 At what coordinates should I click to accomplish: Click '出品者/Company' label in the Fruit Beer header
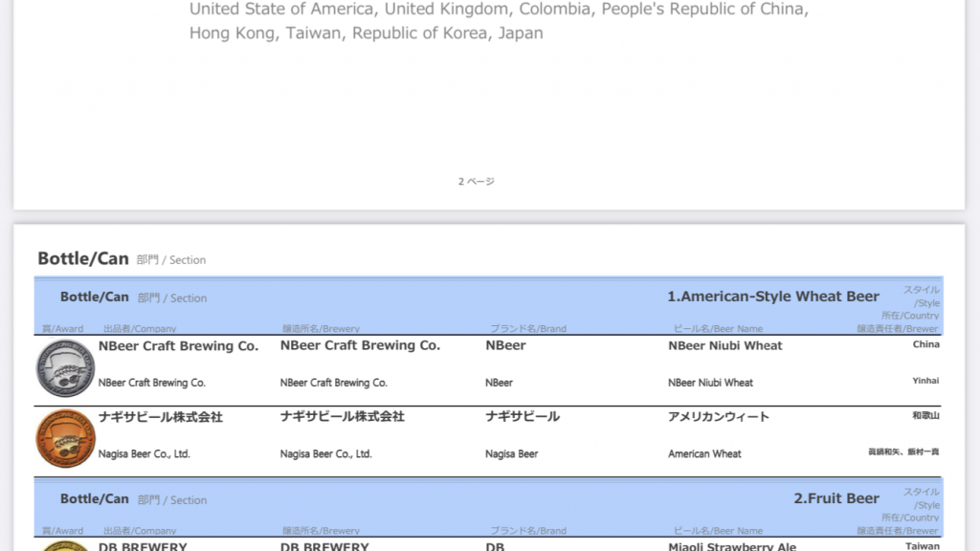pos(140,530)
